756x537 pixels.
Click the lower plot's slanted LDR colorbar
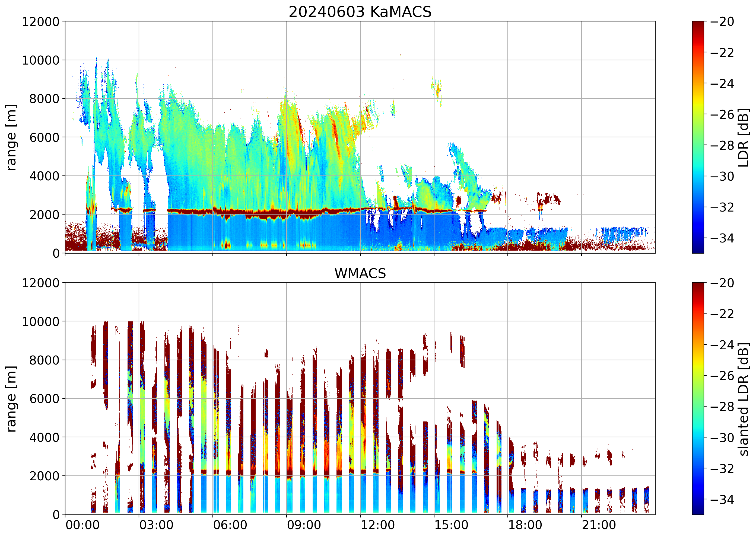(x=698, y=398)
